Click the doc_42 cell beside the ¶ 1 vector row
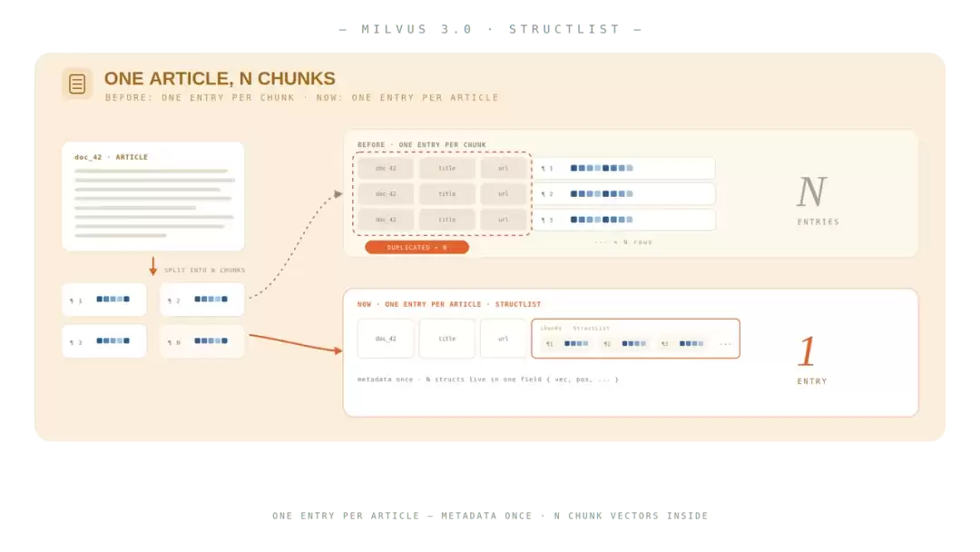980x552 pixels. coord(386,168)
